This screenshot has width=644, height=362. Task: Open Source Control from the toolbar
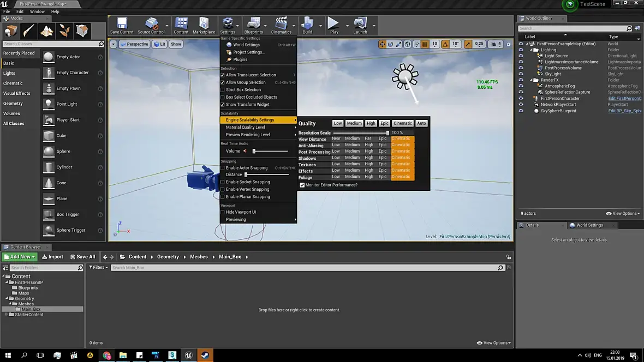coord(151,26)
